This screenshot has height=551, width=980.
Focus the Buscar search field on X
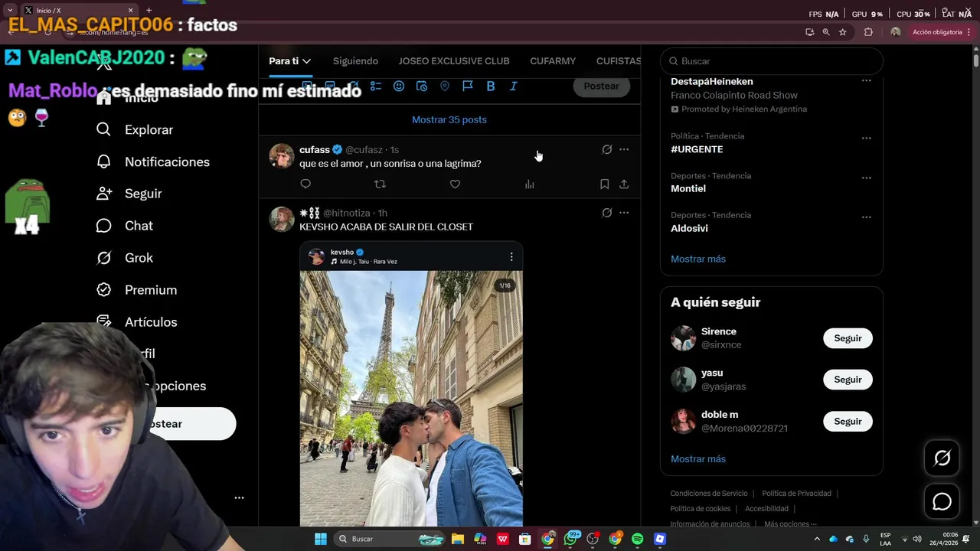pyautogui.click(x=772, y=61)
